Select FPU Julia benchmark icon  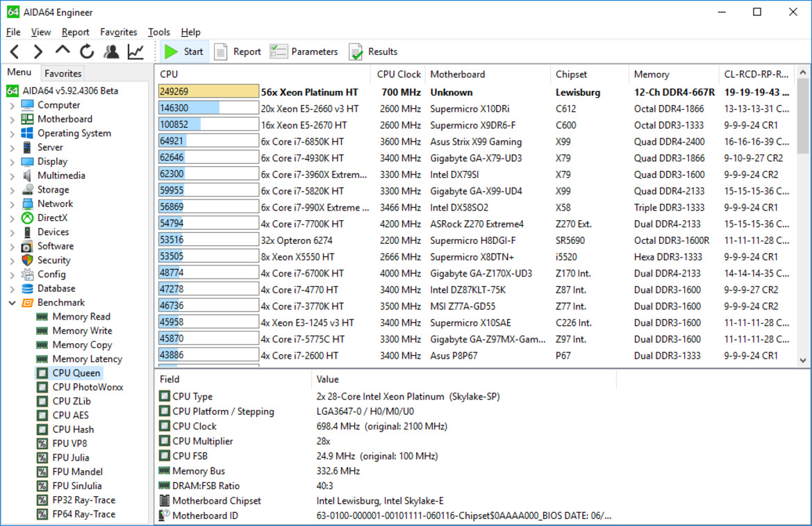(42, 458)
